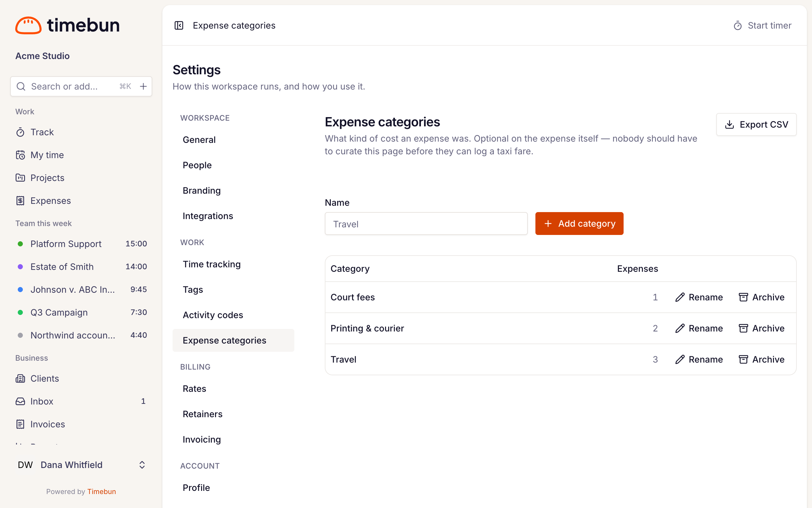Open Time tracking settings
The image size is (812, 508).
[x=233, y=264]
